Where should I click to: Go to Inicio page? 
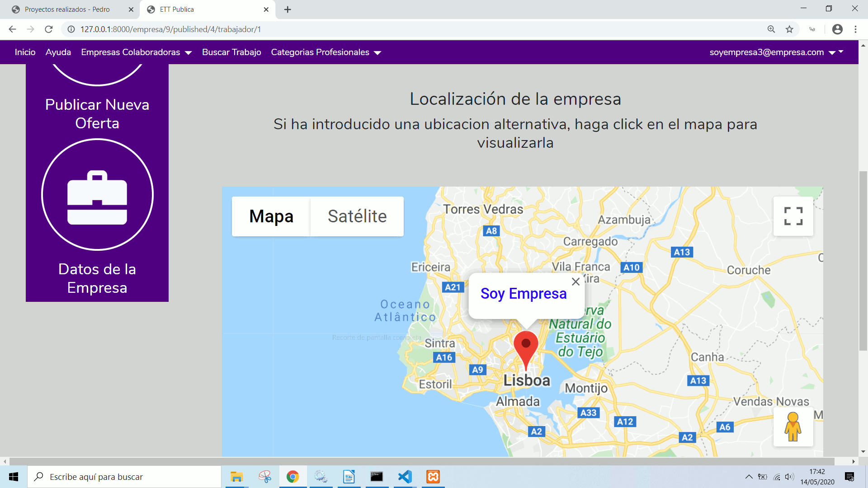click(x=25, y=52)
